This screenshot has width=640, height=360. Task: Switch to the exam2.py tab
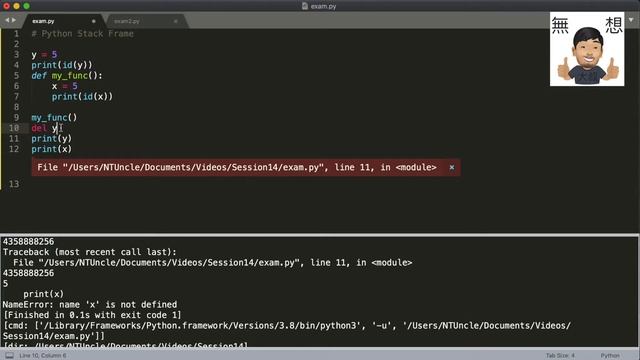point(127,21)
